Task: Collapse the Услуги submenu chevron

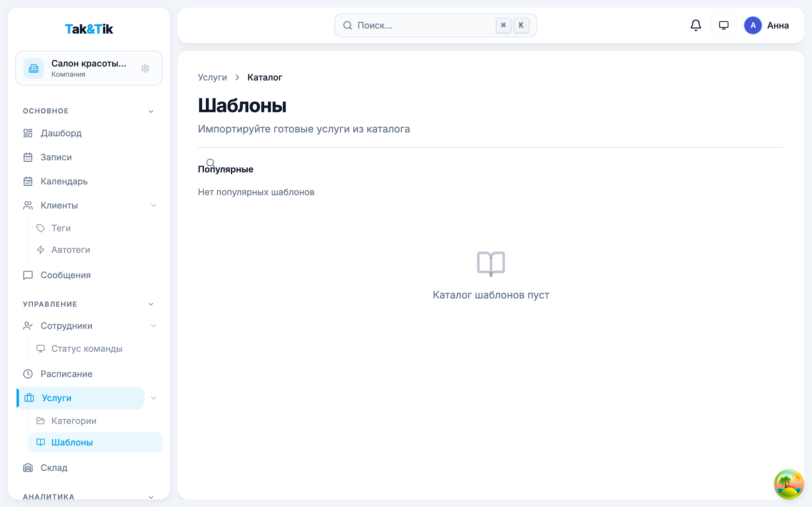Action: point(153,398)
